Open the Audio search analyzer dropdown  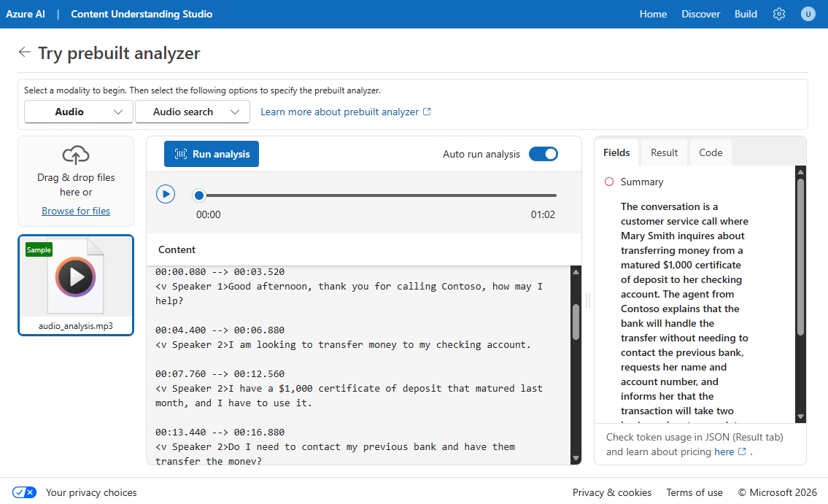tap(192, 112)
